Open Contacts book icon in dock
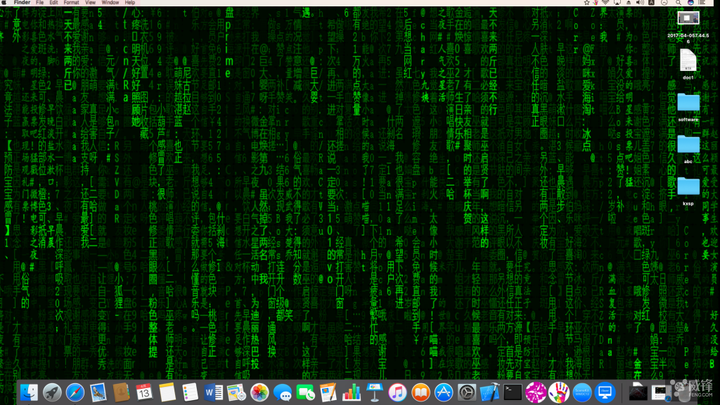Screen dimensions: 720x405 point(121,393)
